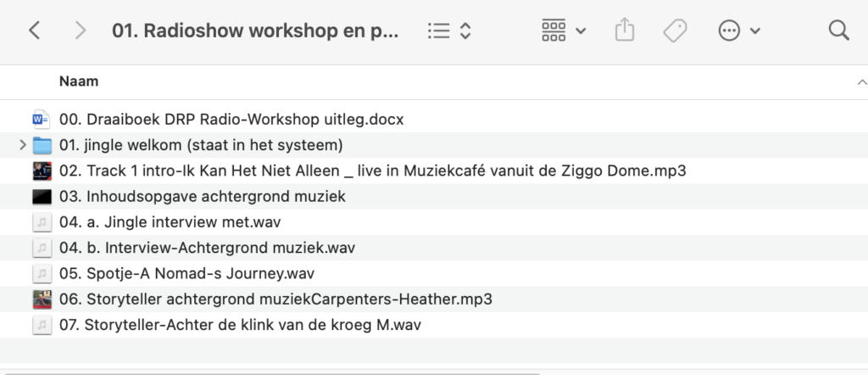Click the Back navigation arrow
Viewport: 868px width, 375px height.
(x=34, y=31)
